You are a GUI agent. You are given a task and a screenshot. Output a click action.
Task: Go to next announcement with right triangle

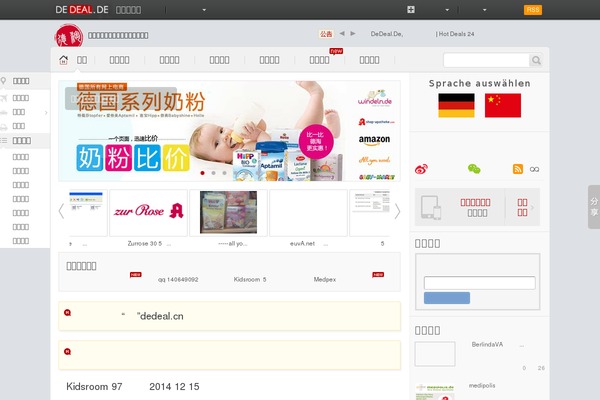(353, 33)
